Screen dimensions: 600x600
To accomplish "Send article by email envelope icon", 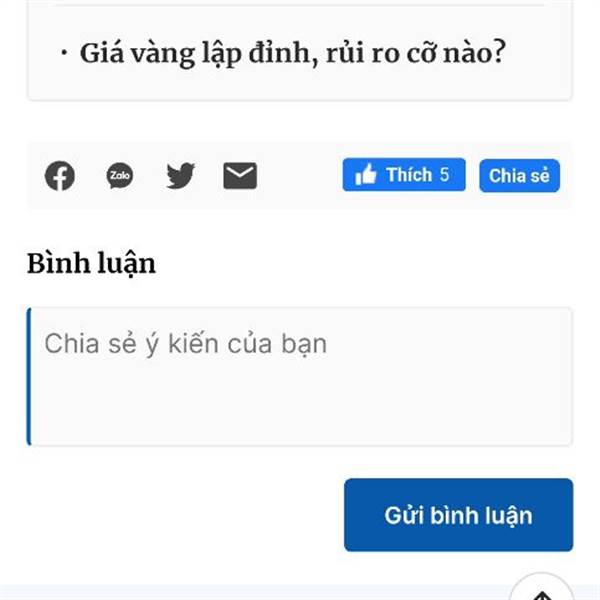I will (x=240, y=176).
